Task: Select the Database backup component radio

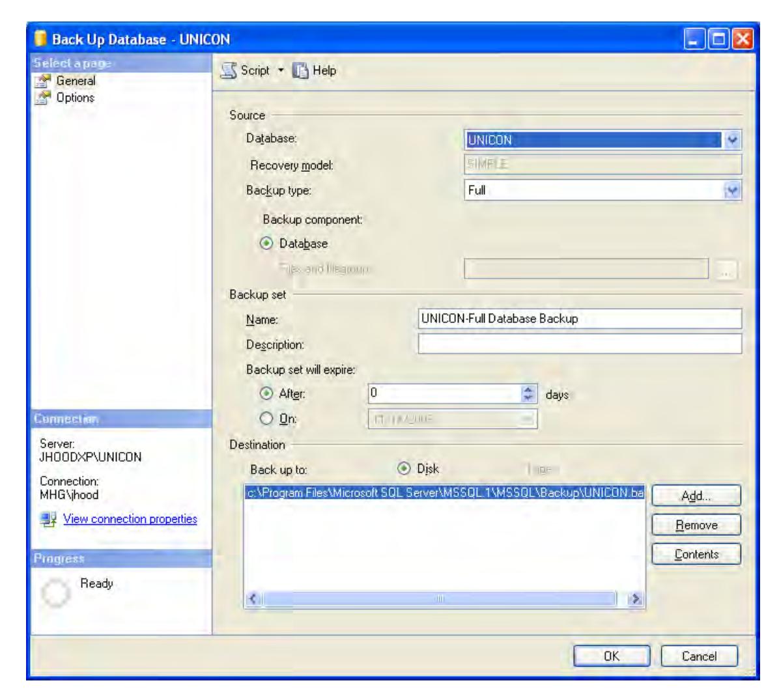Action: (267, 244)
